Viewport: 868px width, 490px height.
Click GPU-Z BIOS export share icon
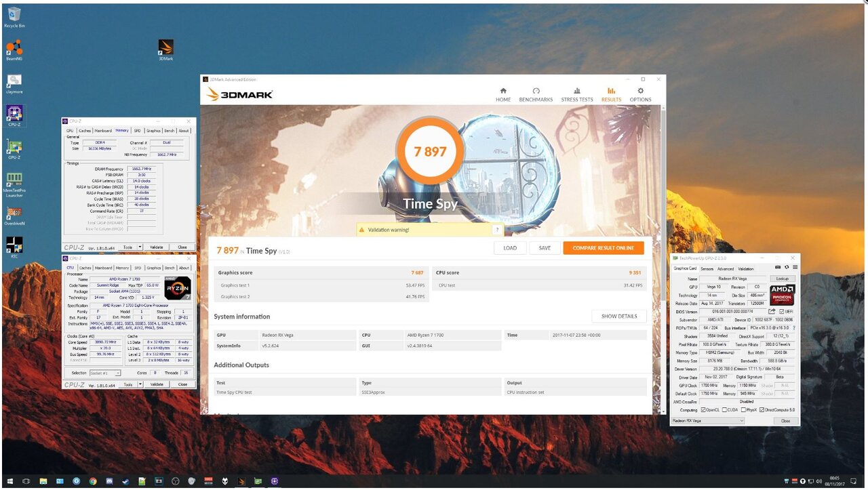pos(772,311)
